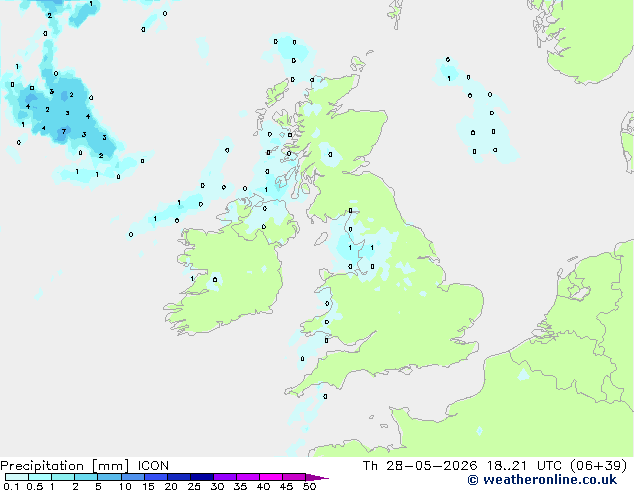Click the '0.1' legend scale label
Viewport: 634px width, 490px height.
(11, 486)
